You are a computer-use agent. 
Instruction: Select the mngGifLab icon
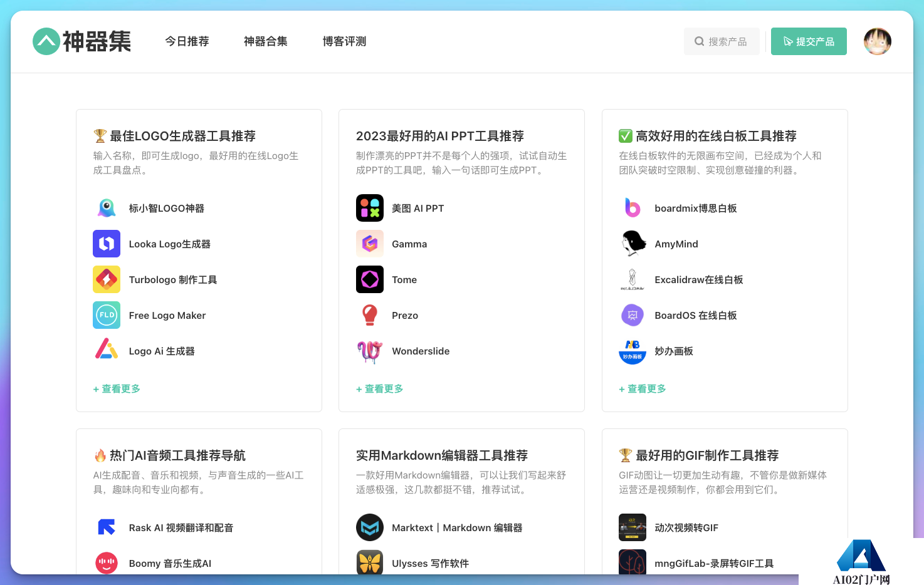tap(633, 562)
